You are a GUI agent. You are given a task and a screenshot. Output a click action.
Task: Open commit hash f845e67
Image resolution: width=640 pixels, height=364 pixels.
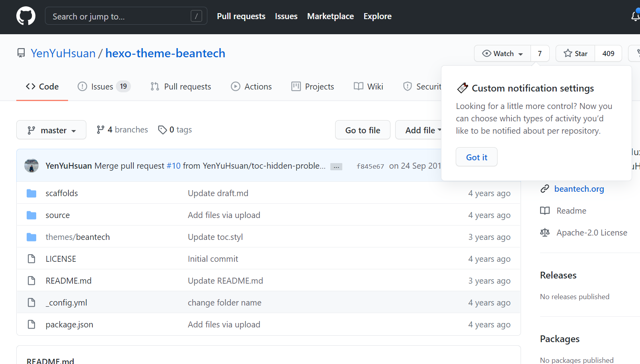[371, 166]
